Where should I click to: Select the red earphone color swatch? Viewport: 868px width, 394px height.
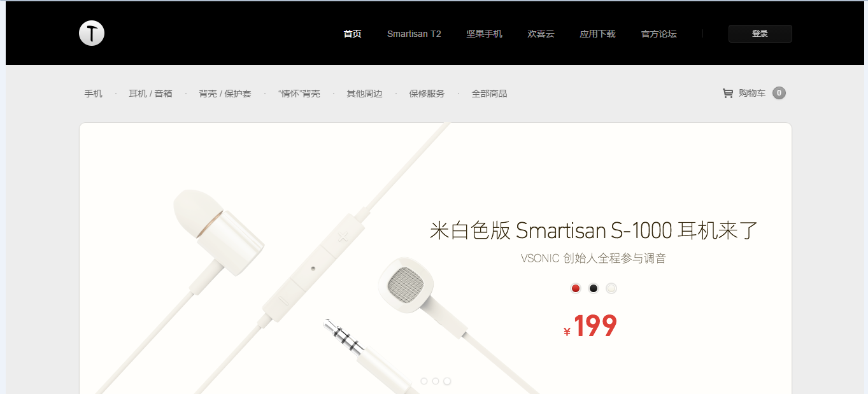pyautogui.click(x=576, y=288)
